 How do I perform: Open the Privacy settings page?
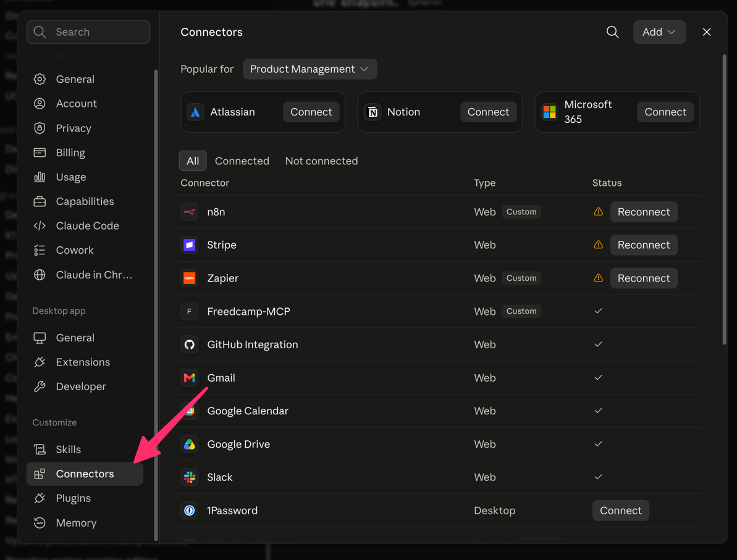pos(85,128)
